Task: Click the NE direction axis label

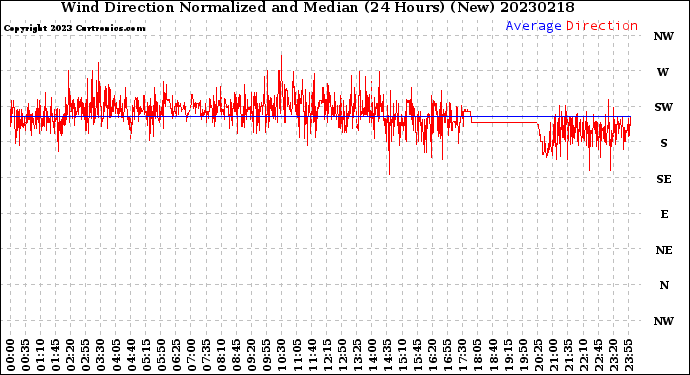Action: click(664, 250)
